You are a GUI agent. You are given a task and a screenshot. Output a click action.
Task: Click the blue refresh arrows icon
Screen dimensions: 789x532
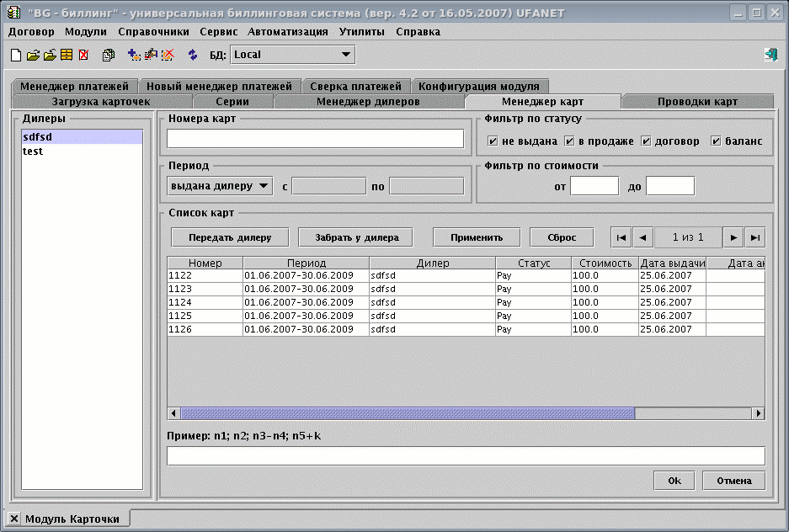193,55
